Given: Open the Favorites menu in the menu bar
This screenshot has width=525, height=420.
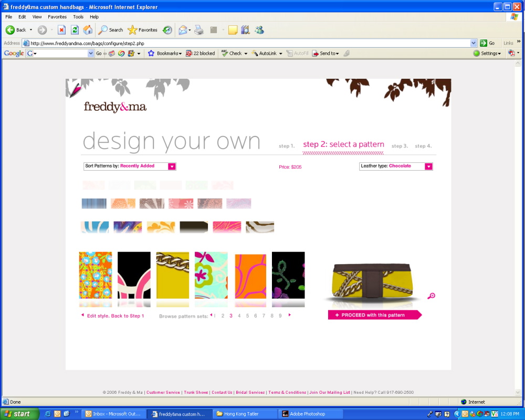Looking at the screenshot, I should (x=57, y=17).
